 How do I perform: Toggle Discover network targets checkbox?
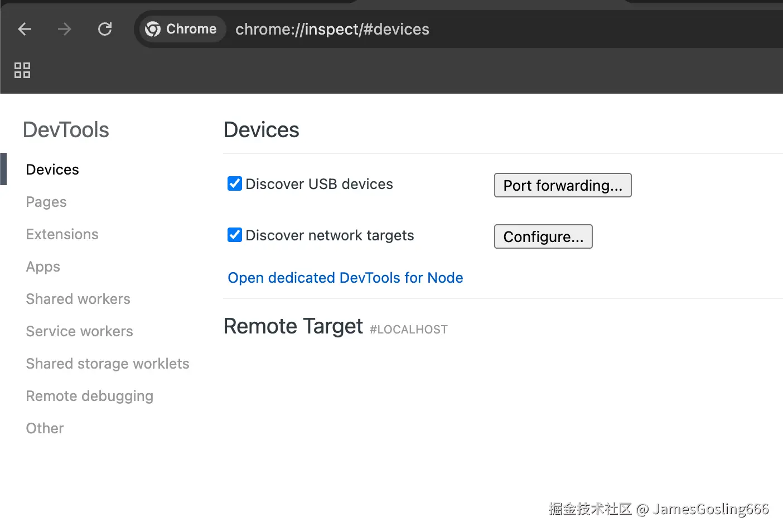pos(235,235)
